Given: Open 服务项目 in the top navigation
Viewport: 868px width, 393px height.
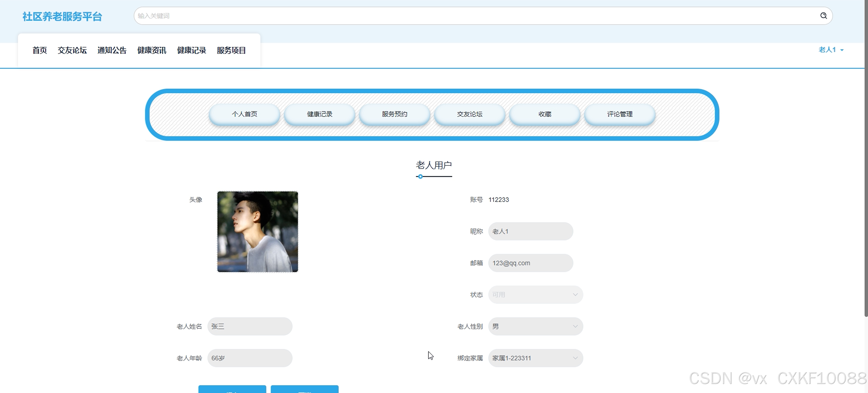Looking at the screenshot, I should (x=231, y=50).
